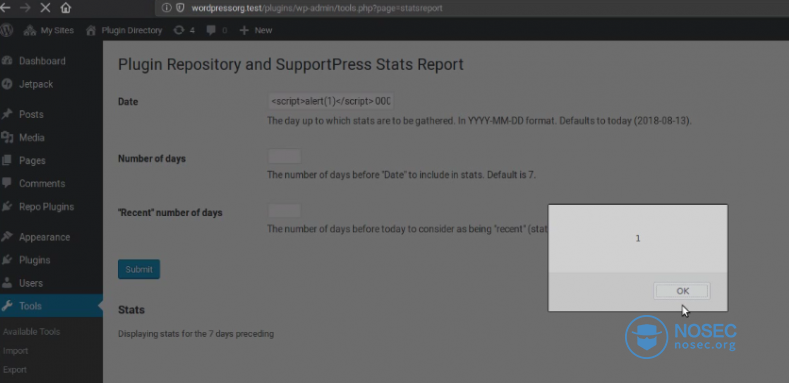Click the Pages sidebar icon
The width and height of the screenshot is (789, 383).
pyautogui.click(x=7, y=161)
